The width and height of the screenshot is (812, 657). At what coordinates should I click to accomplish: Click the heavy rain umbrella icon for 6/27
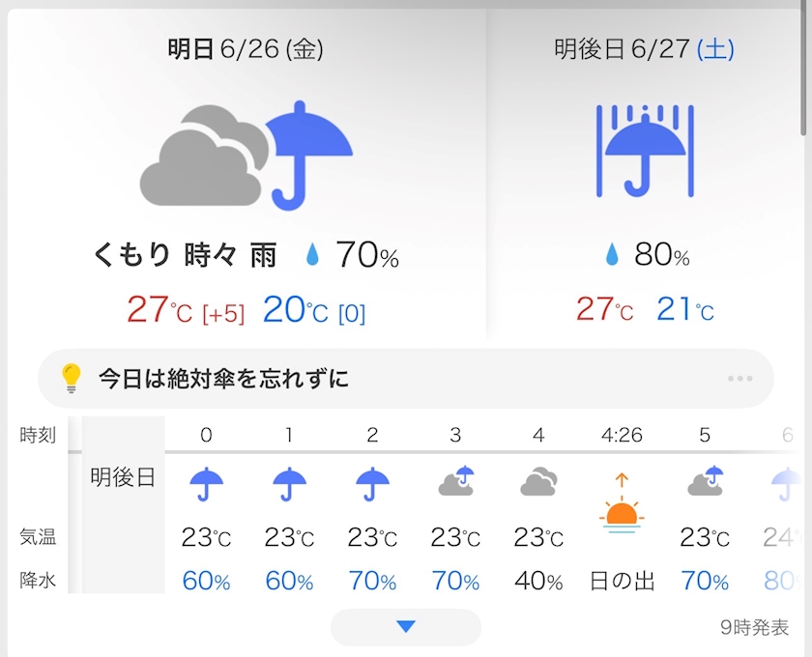point(645,151)
